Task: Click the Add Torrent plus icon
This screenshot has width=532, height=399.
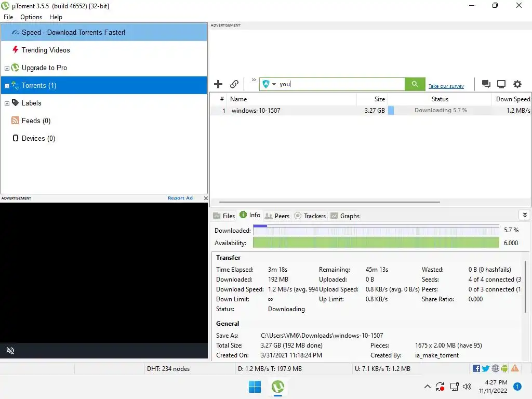Action: [x=218, y=84]
